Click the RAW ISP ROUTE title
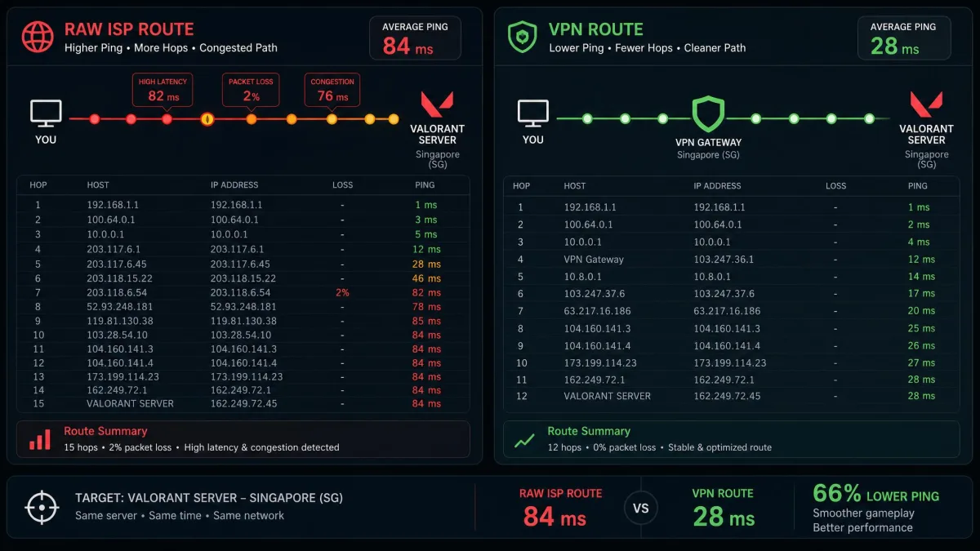 129,29
